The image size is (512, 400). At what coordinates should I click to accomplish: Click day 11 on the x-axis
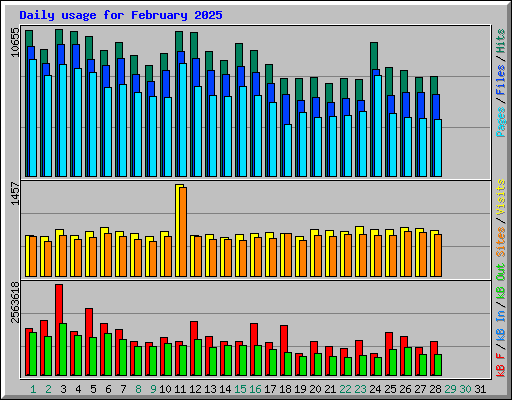(180, 389)
